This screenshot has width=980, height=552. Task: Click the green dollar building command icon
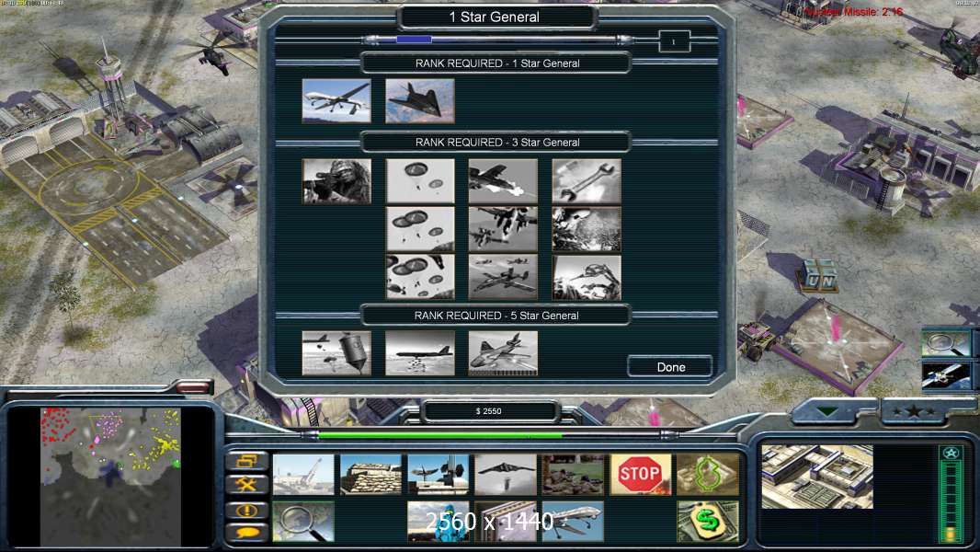(x=708, y=475)
